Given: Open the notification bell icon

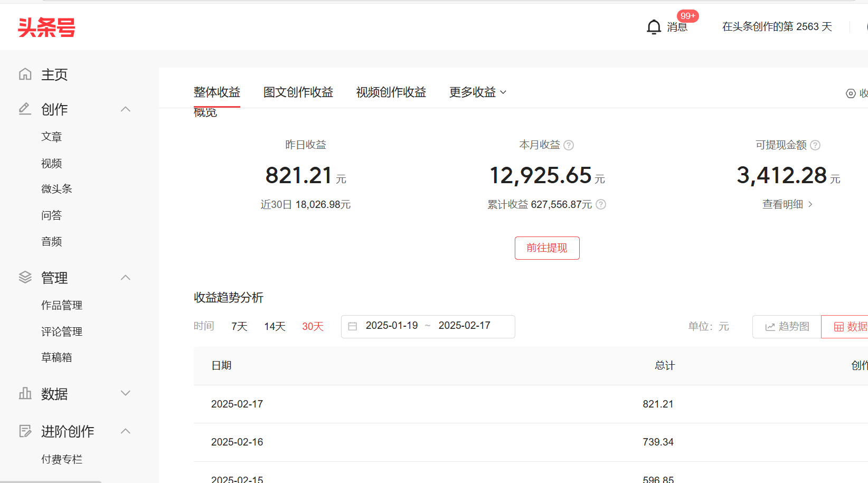Looking at the screenshot, I should click(x=654, y=27).
